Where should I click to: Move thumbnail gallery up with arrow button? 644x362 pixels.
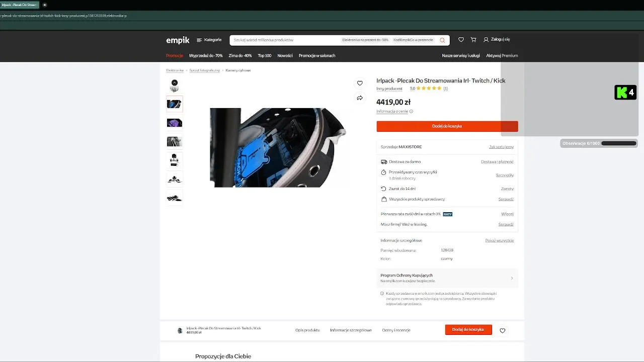coord(175,82)
